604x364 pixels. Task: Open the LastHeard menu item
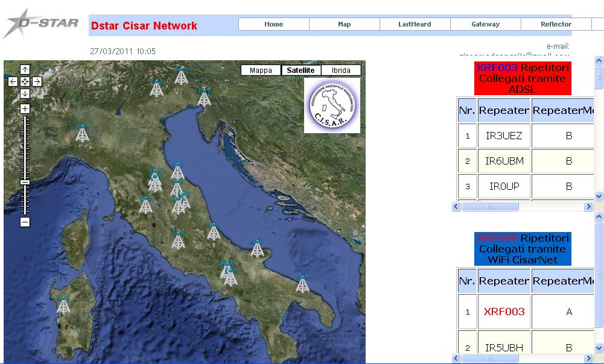coord(415,24)
